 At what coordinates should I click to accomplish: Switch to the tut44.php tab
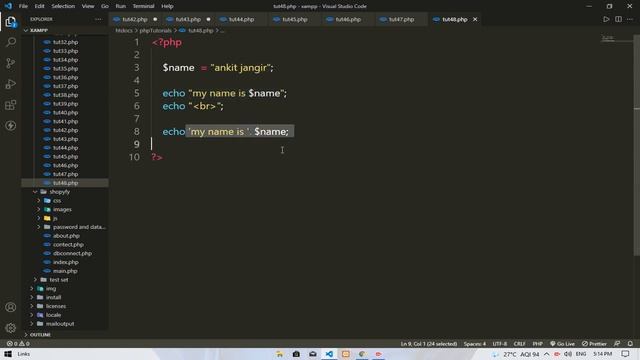[241, 19]
